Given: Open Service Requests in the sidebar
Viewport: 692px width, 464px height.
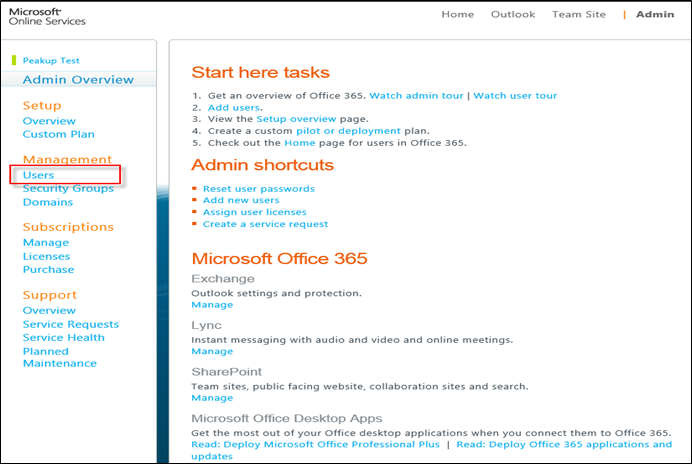Looking at the screenshot, I should coord(71,324).
